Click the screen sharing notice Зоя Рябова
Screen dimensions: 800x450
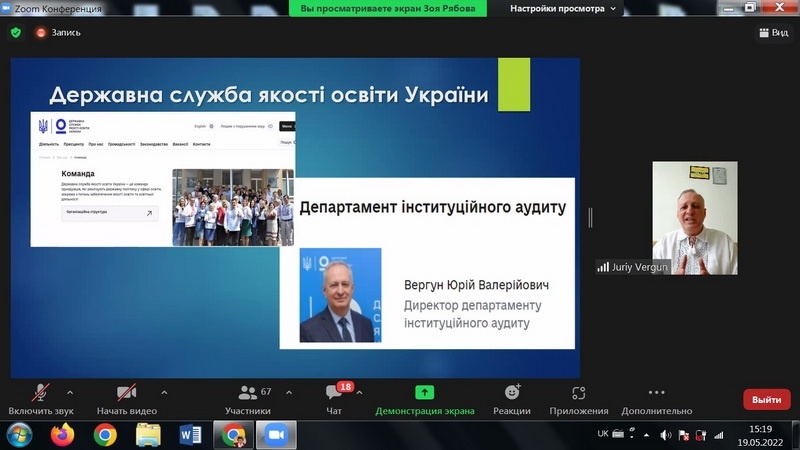click(x=388, y=8)
